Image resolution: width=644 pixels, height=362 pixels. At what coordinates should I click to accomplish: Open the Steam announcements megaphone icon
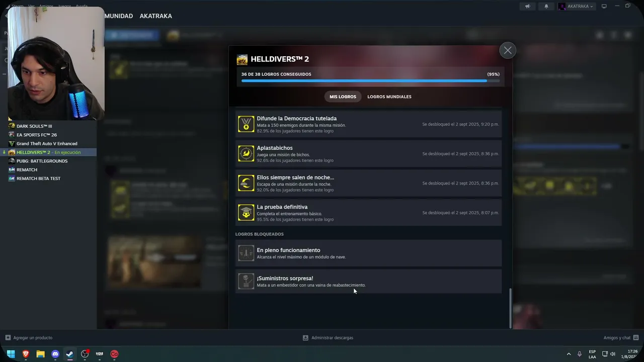527,7
